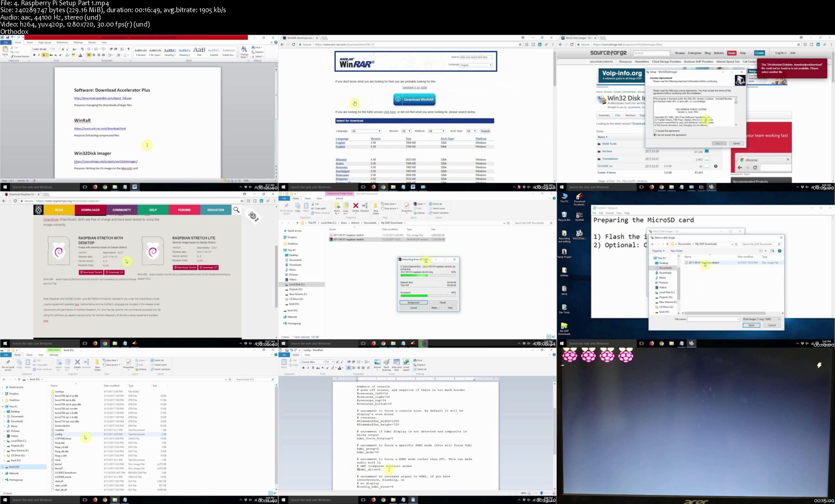Toggle Bold in the Word ribbon
This screenshot has width=835, height=504.
pos(34,55)
